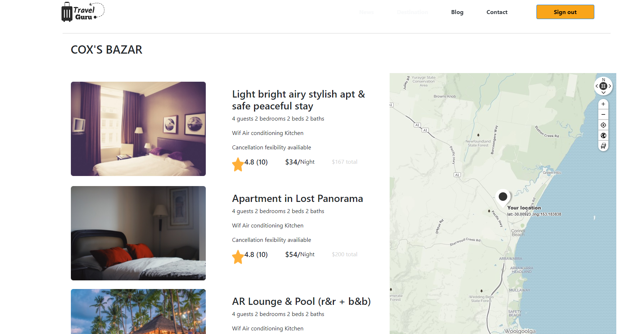Open Light bright airy stylish apt listing
Viewport: 644px width, 334px height.
299,100
